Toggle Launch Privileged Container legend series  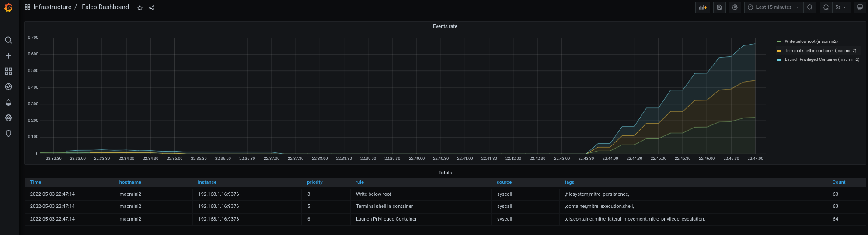(822, 59)
